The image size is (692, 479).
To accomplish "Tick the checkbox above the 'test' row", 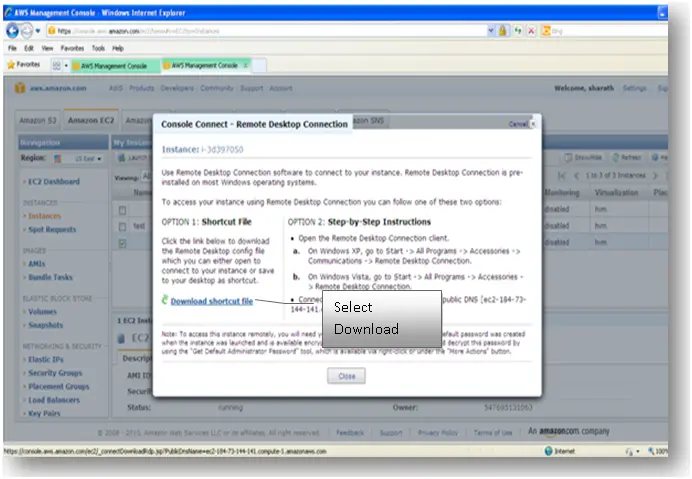I will (122, 210).
